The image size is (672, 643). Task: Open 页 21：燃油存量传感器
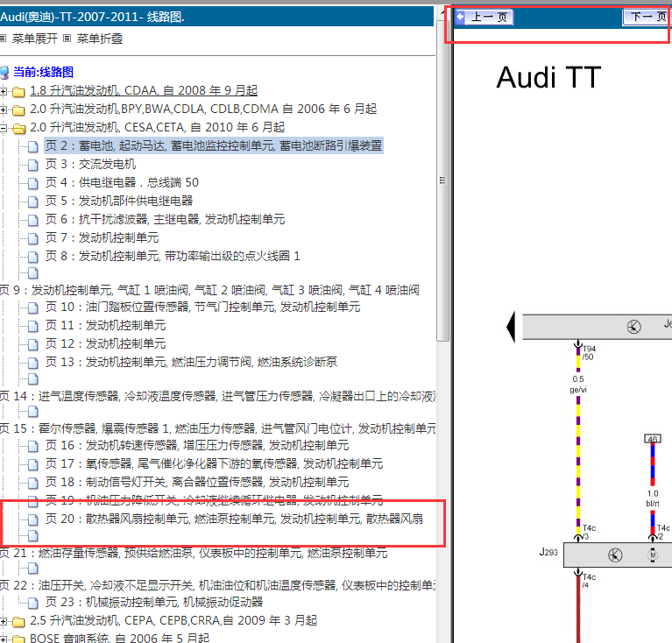[194, 553]
